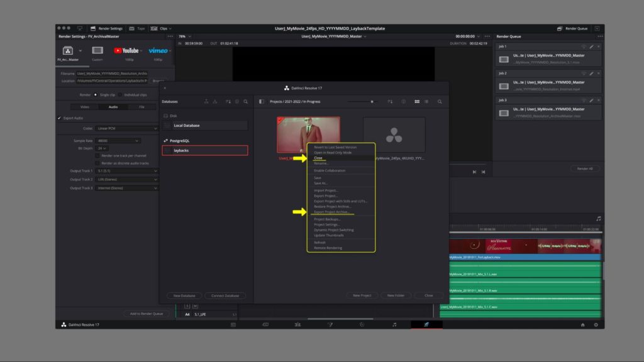The width and height of the screenshot is (644, 362).
Task: Click the info icon in projects pane
Action: point(403,101)
